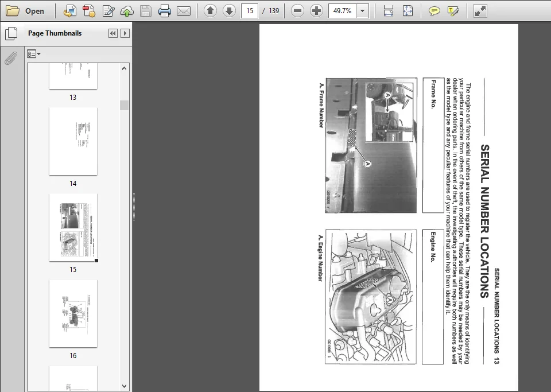Click the A. Frame Number caption
This screenshot has width=551, height=392.
(x=321, y=106)
